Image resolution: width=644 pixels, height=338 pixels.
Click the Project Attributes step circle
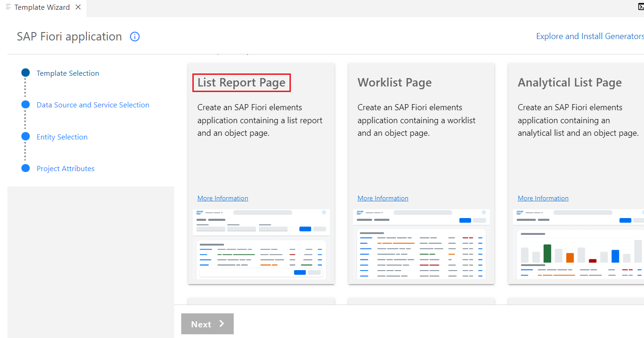(26, 168)
